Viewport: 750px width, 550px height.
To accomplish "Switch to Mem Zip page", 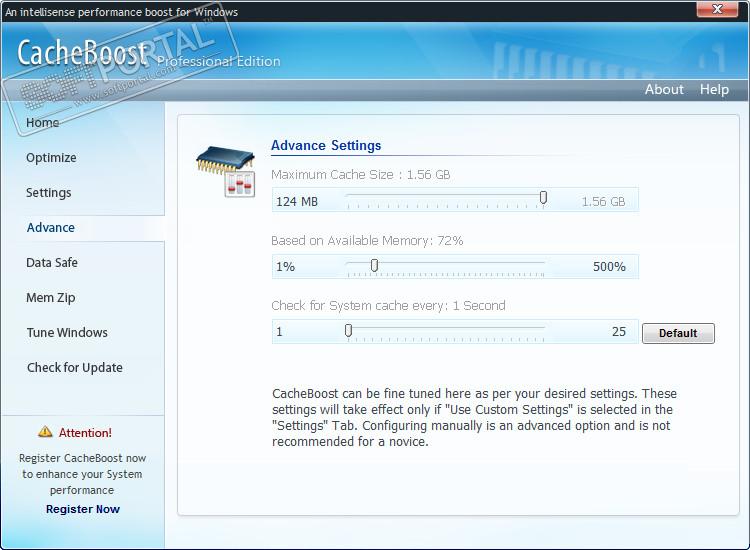I will [51, 297].
